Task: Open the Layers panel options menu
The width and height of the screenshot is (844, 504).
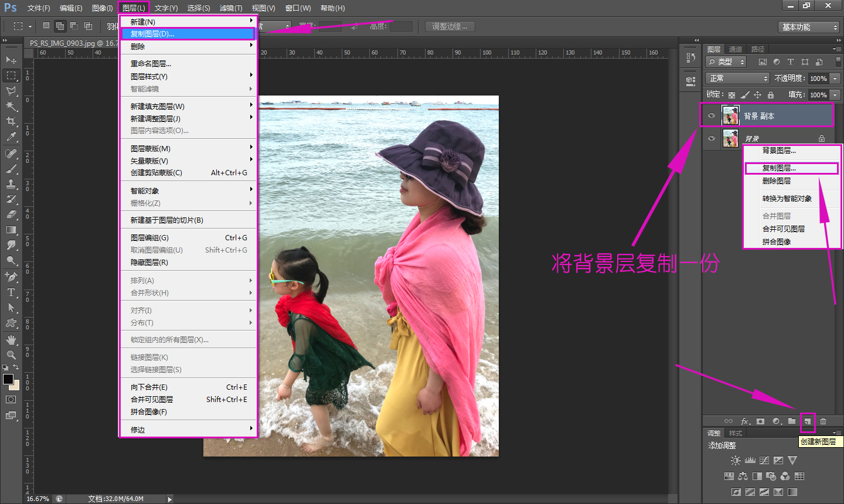Action: pyautogui.click(x=836, y=49)
